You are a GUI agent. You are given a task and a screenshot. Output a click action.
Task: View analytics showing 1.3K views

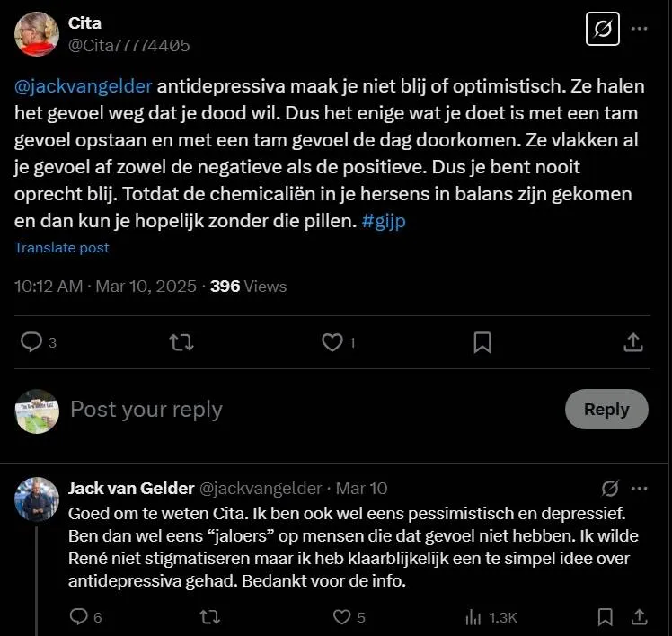point(491,617)
